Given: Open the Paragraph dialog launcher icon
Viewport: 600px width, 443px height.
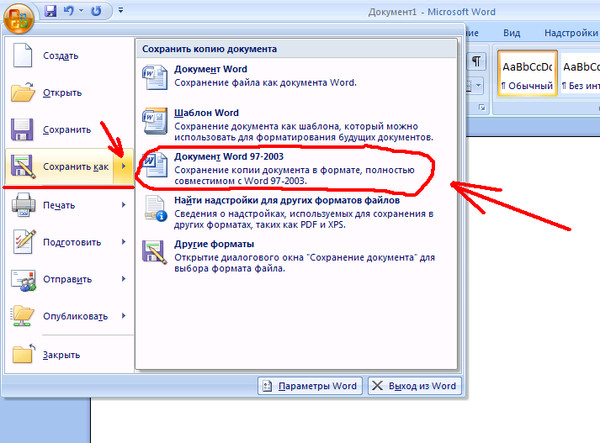Looking at the screenshot, I should click(x=482, y=108).
